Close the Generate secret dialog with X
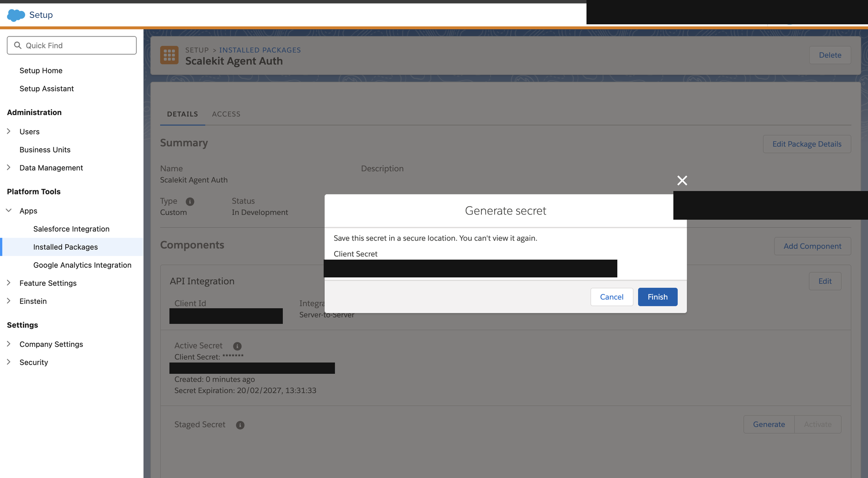Screen dimensions: 868x478 pos(682,181)
